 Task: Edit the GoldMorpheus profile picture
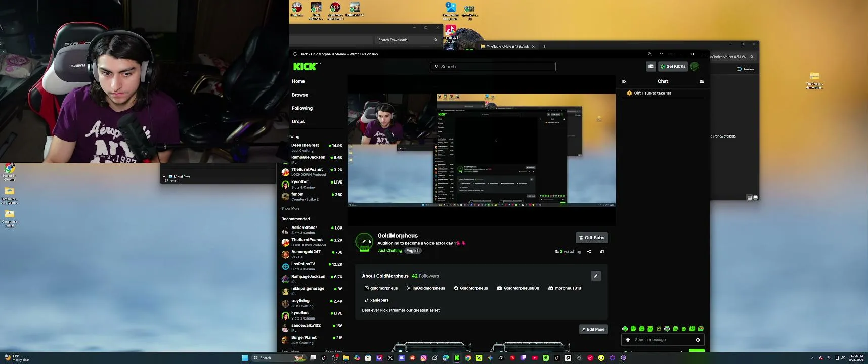pyautogui.click(x=364, y=242)
